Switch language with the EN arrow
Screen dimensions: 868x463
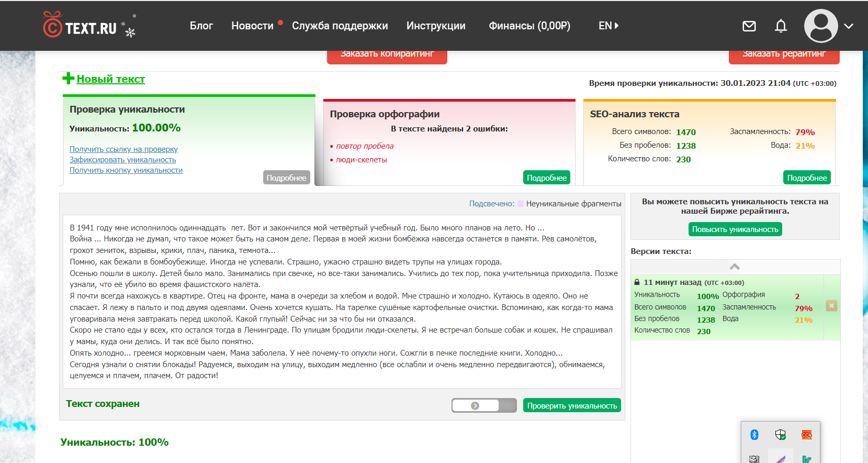(608, 26)
